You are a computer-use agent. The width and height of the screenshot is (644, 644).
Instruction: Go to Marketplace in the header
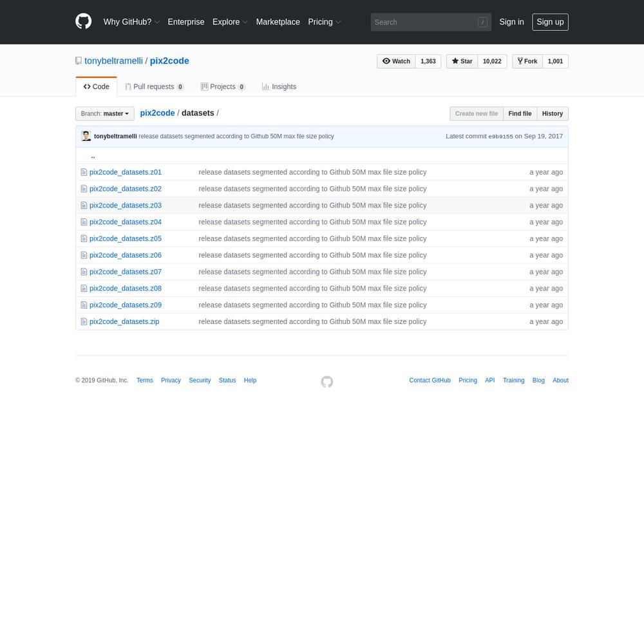click(278, 22)
